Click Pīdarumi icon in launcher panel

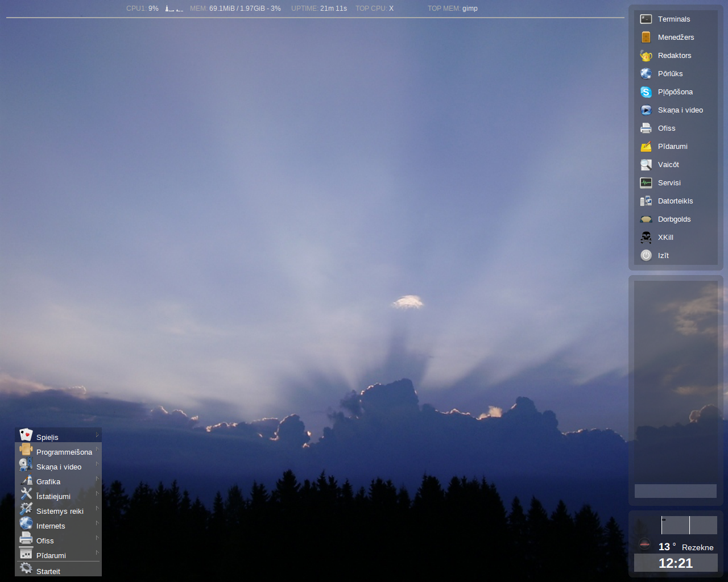pyautogui.click(x=646, y=146)
